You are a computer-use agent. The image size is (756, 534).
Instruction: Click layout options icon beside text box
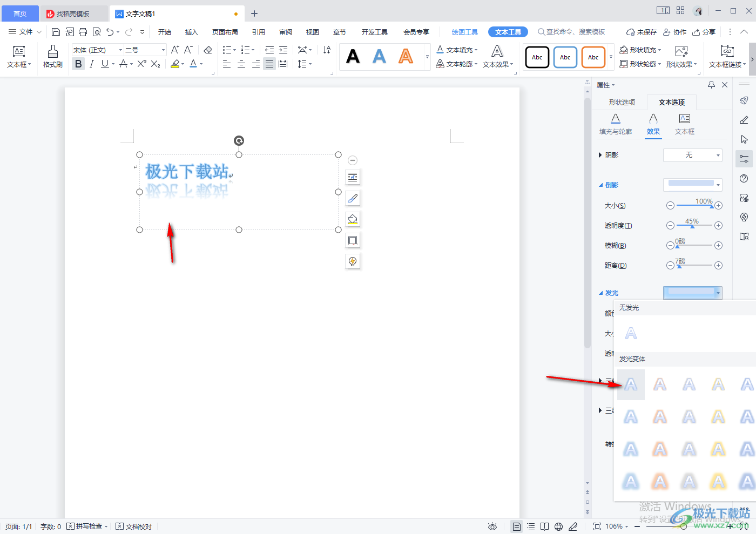point(353,177)
